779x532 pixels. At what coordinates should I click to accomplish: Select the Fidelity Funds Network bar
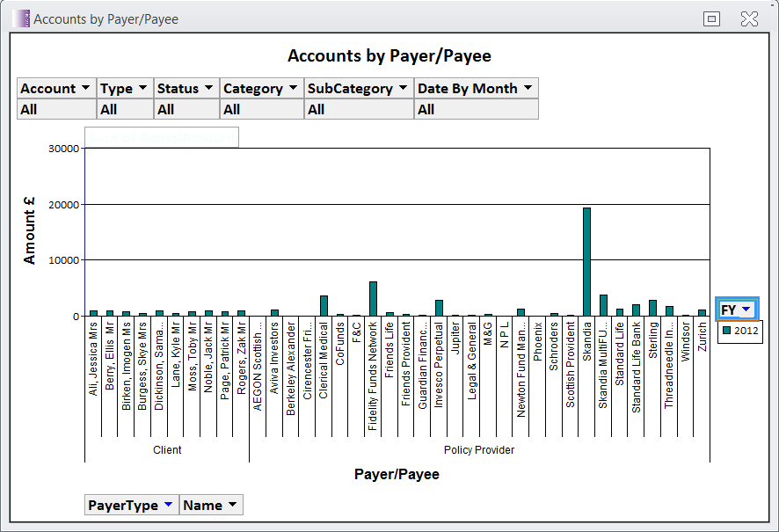373,299
